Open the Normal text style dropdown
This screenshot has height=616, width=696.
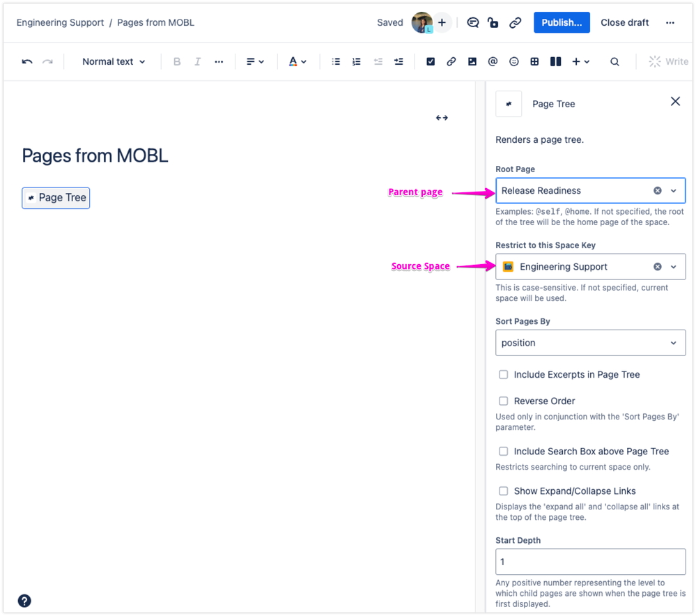pyautogui.click(x=113, y=61)
